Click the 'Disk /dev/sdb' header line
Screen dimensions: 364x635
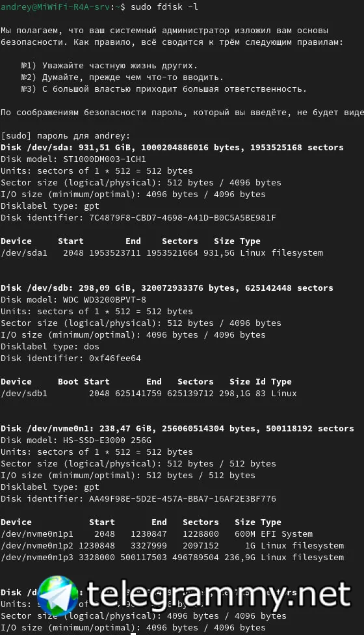tap(166, 288)
